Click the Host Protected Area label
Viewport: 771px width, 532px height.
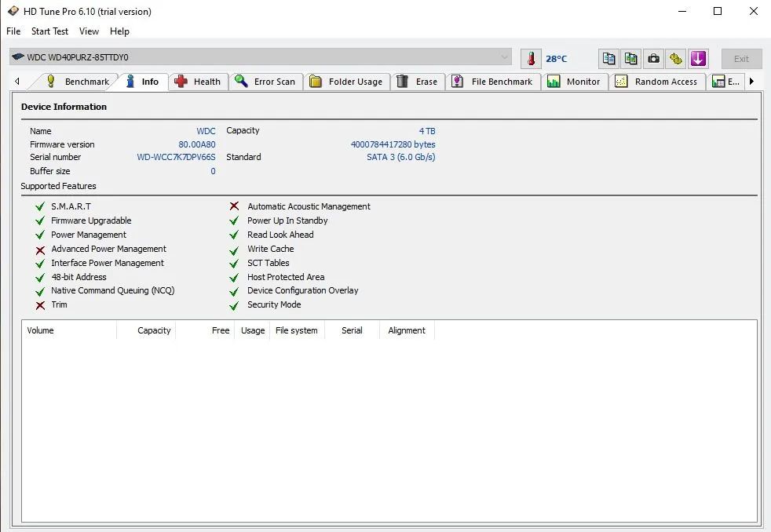coord(286,277)
